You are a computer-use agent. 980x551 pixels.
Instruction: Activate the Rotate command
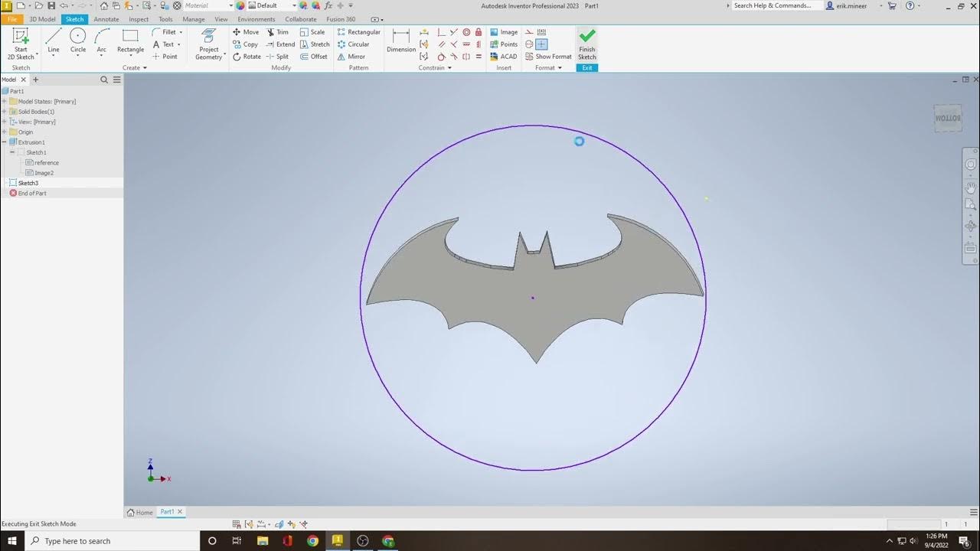pos(247,57)
